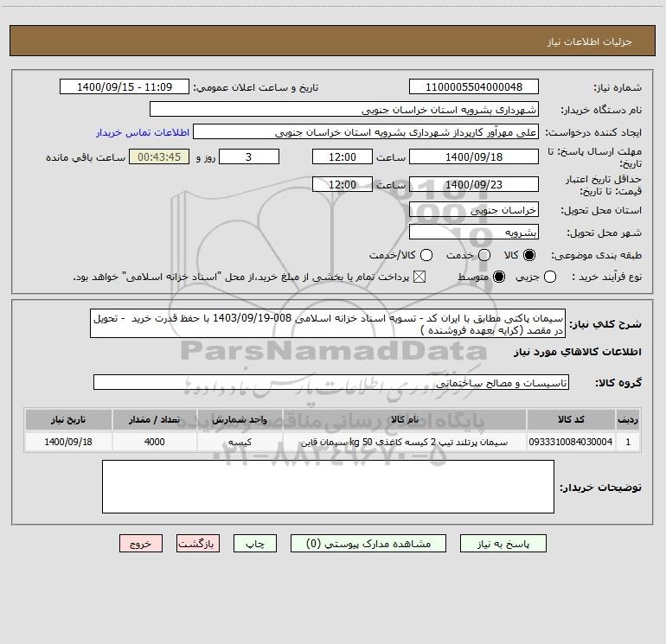Click the چاپ print button
The width and height of the screenshot is (666, 644).
[255, 544]
